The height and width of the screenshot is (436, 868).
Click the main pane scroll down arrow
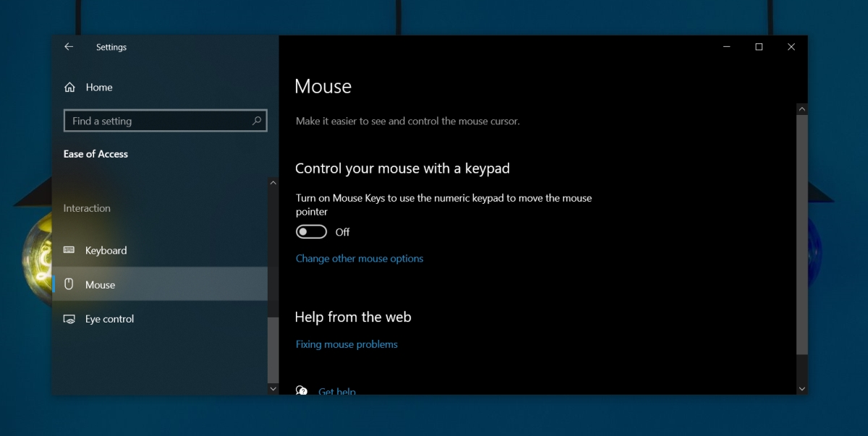(801, 389)
